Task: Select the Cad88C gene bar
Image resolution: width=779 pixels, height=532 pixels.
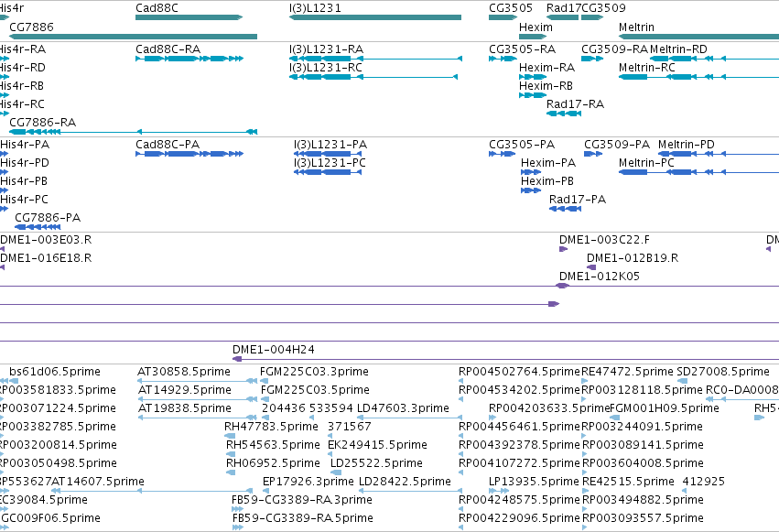Action: (x=189, y=17)
